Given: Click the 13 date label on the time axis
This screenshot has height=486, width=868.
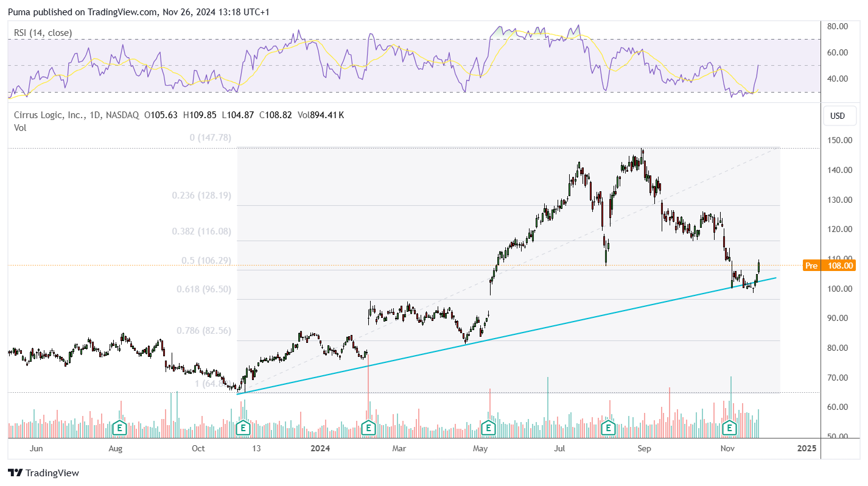Looking at the screenshot, I should point(257,449).
